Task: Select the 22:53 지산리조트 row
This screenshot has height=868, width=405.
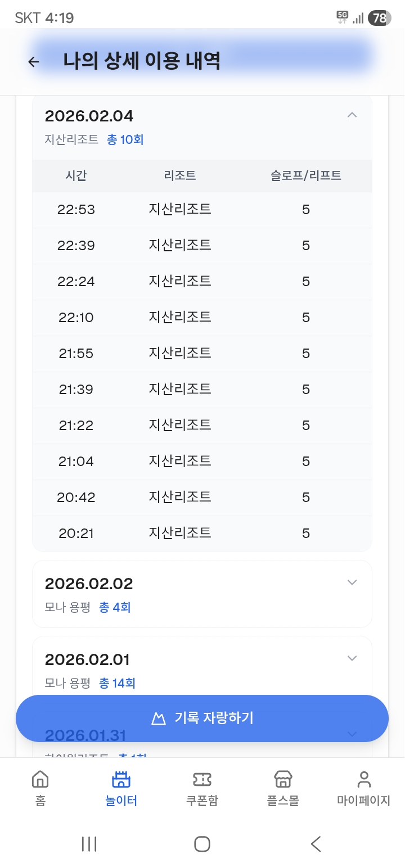Action: [x=202, y=210]
